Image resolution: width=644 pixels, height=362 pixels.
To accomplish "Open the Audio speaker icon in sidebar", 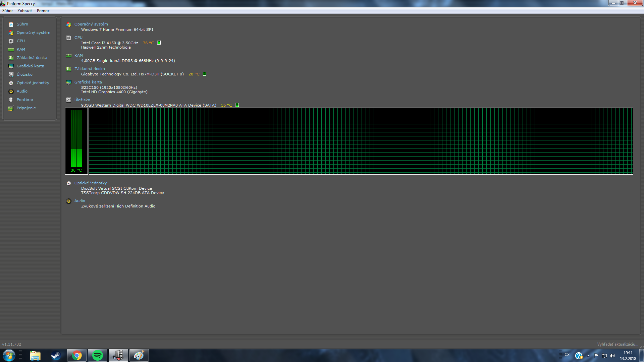I will (x=11, y=91).
